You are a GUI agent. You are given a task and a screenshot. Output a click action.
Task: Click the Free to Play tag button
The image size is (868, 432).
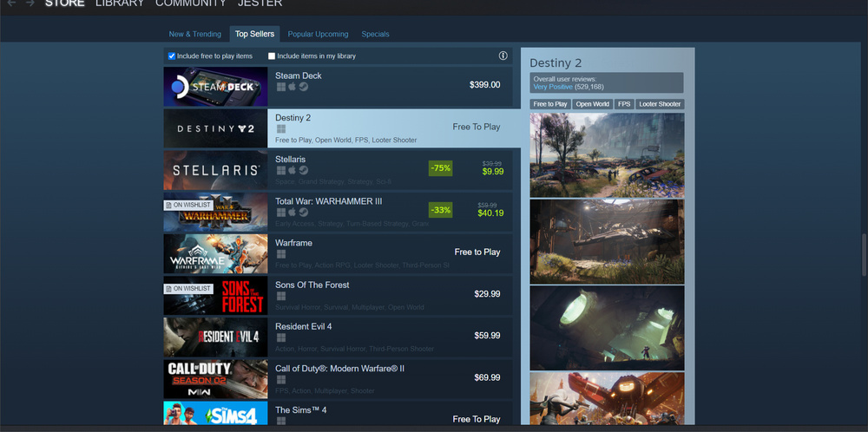[550, 104]
